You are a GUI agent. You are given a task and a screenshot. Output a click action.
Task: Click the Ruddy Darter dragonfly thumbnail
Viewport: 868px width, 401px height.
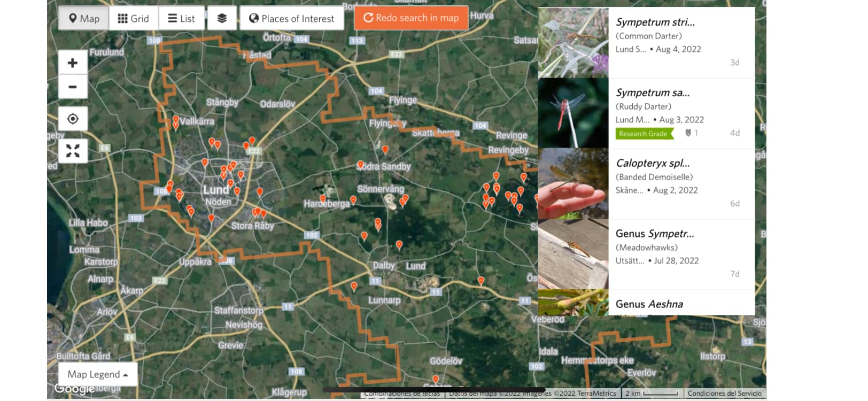[x=573, y=113]
